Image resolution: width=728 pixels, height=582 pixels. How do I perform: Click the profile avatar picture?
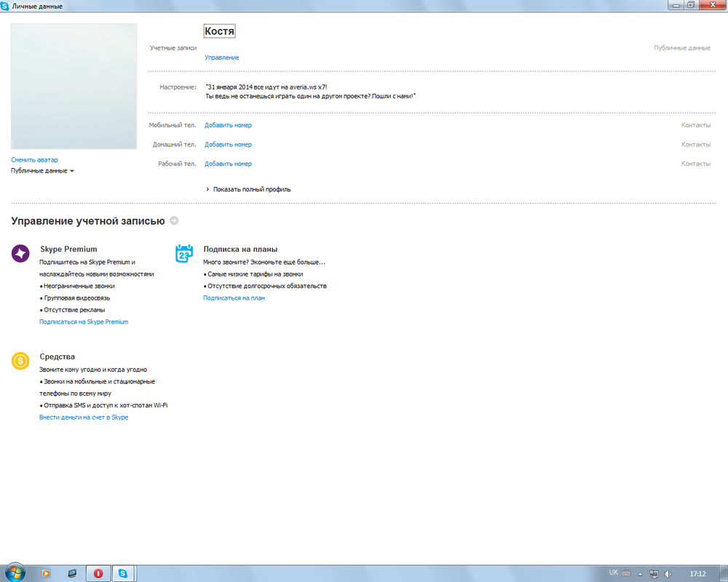click(x=74, y=86)
